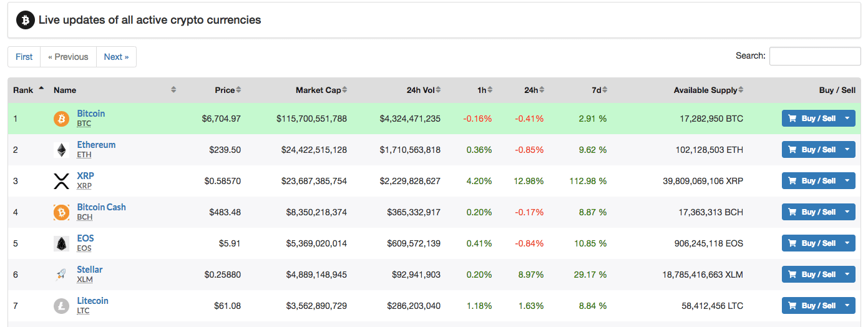Click the orange Bitcoin coin icon in row 1
868x327 pixels.
(x=62, y=119)
